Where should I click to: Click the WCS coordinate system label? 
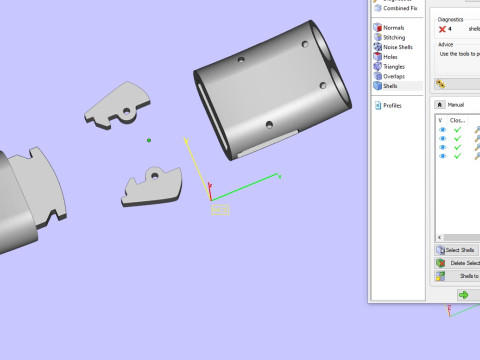(220, 210)
